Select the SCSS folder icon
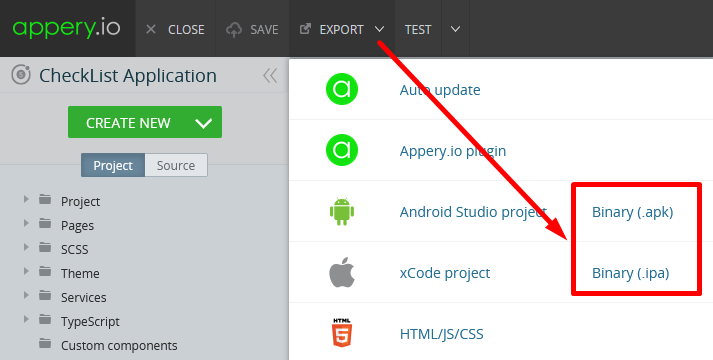 pos(45,248)
